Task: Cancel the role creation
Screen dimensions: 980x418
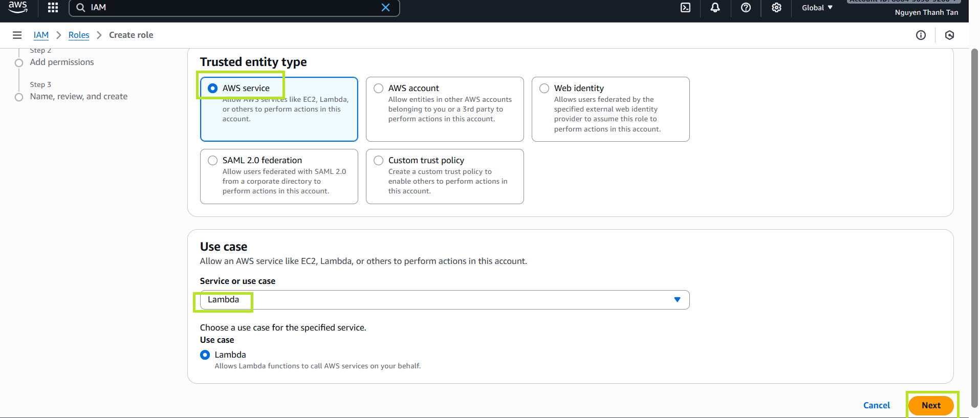Action: (876, 405)
